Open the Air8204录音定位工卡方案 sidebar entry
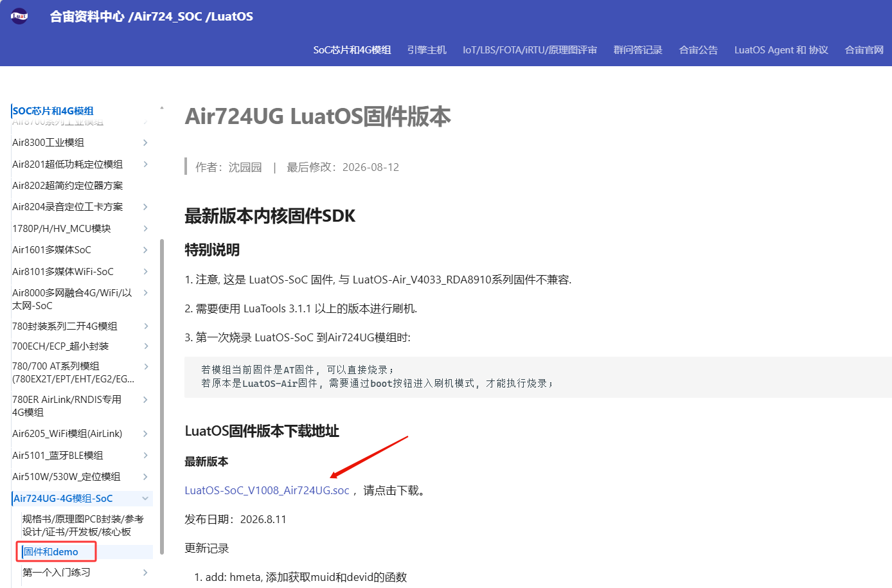 67,207
